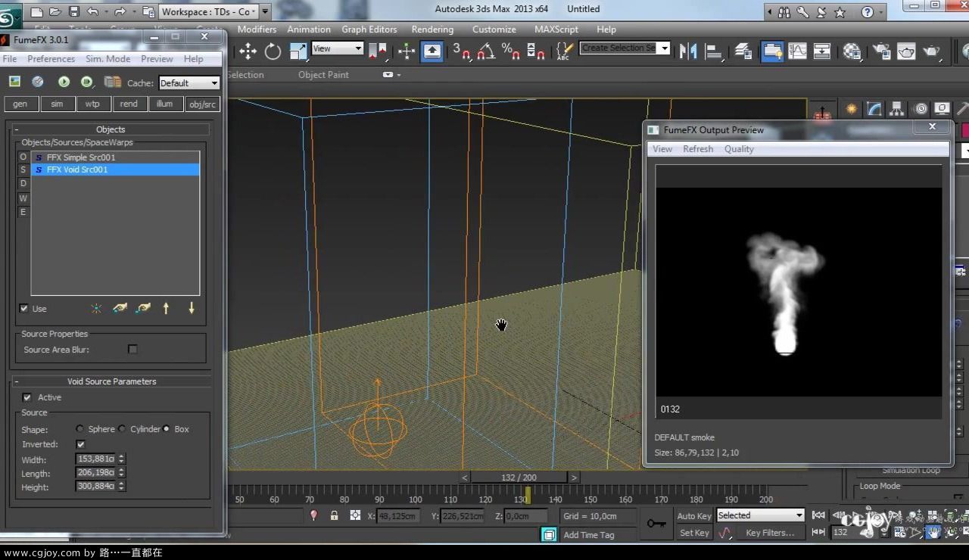Open Render Setup teapot icon
969x560 pixels.
(882, 51)
